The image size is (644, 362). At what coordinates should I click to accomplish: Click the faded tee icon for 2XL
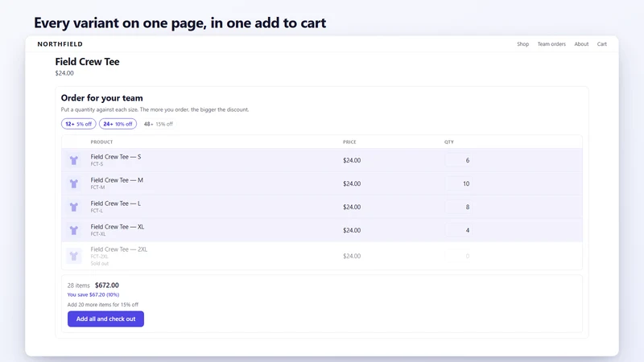click(x=74, y=256)
